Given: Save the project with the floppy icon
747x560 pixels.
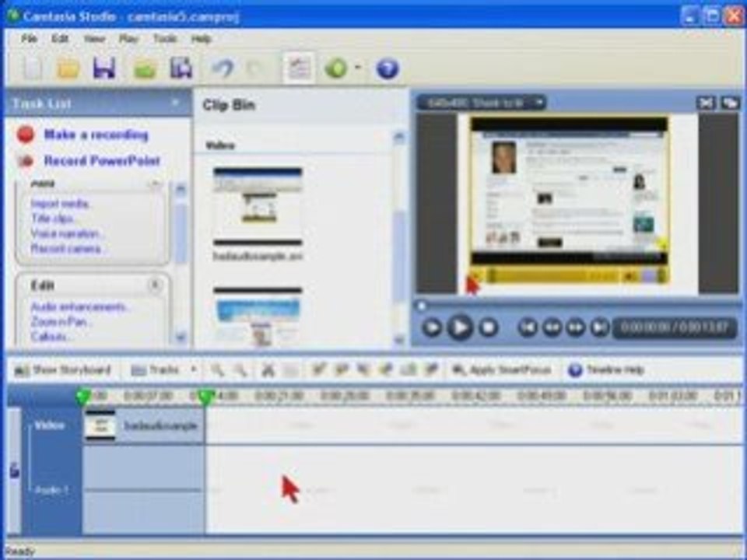Looking at the screenshot, I should (x=104, y=68).
